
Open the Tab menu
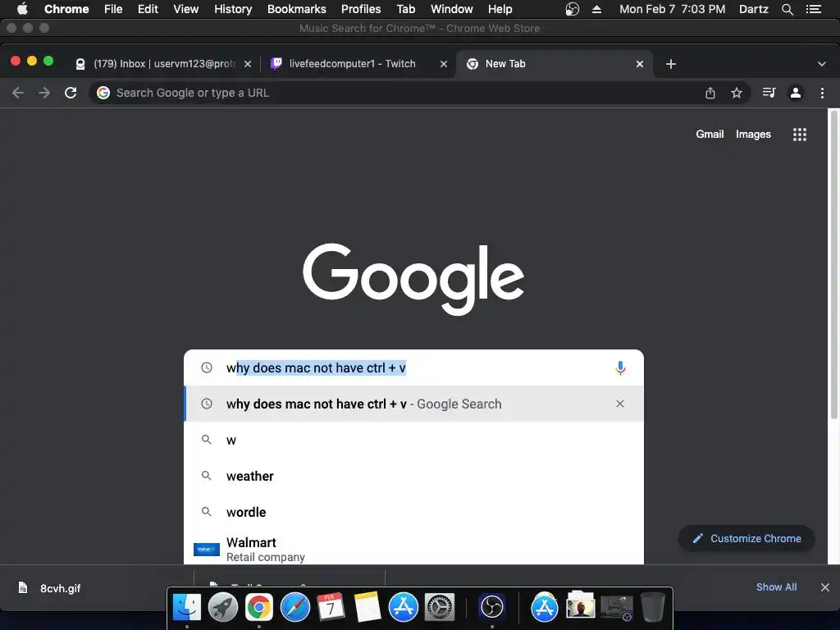(405, 9)
